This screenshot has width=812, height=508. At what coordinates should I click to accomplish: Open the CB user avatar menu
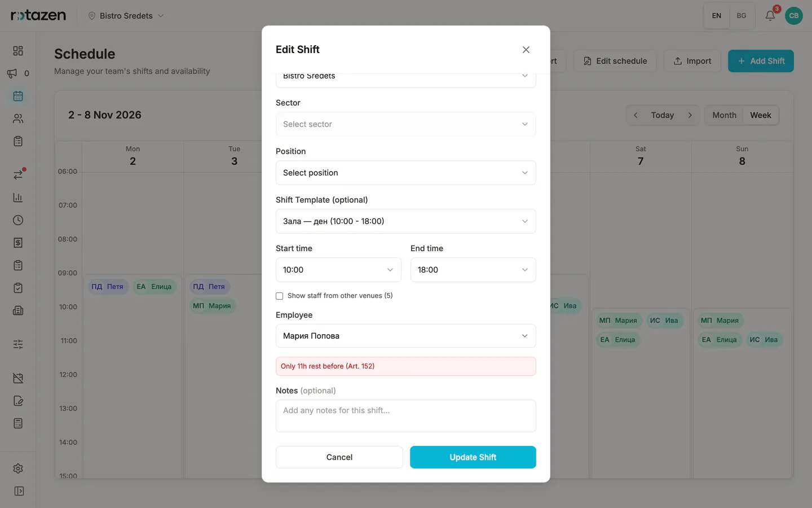[794, 16]
